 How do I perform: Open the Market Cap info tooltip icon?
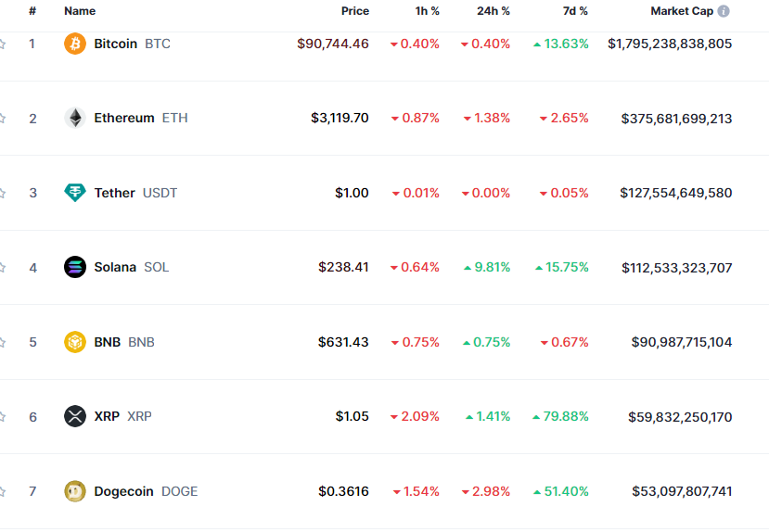(724, 11)
